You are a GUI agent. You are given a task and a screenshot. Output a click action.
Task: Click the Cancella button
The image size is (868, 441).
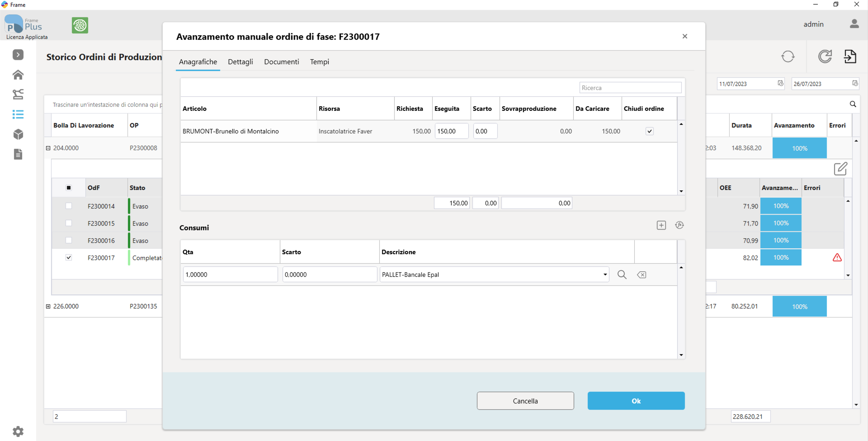(525, 401)
